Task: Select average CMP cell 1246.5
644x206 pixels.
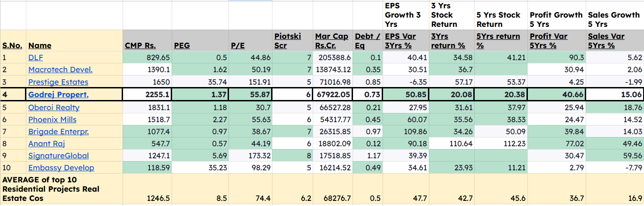Action: 147,189
